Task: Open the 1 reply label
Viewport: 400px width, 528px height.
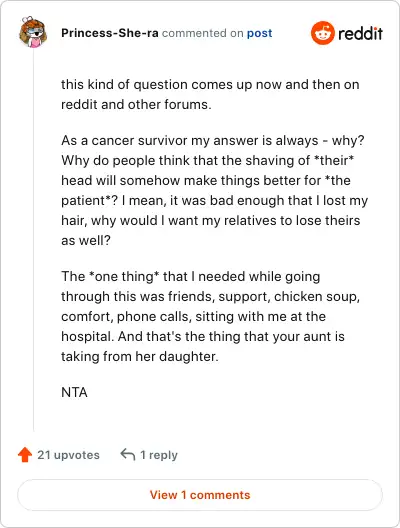Action: (x=159, y=455)
